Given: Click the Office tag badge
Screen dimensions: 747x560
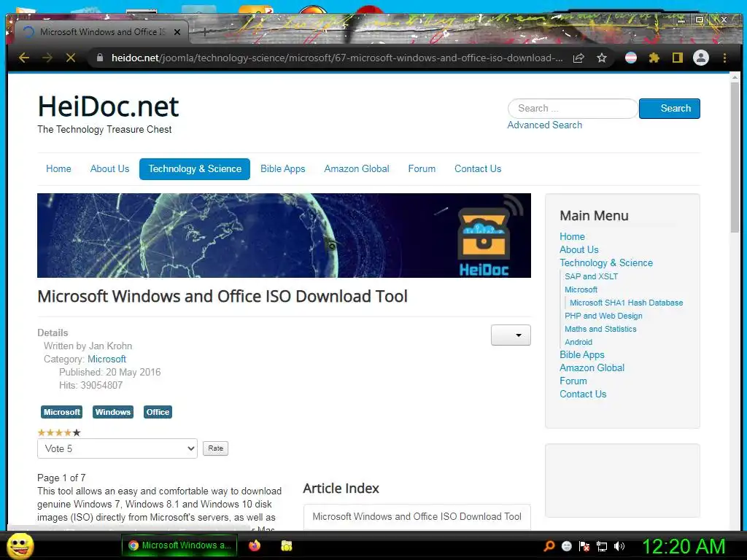Looking at the screenshot, I should pos(158,412).
